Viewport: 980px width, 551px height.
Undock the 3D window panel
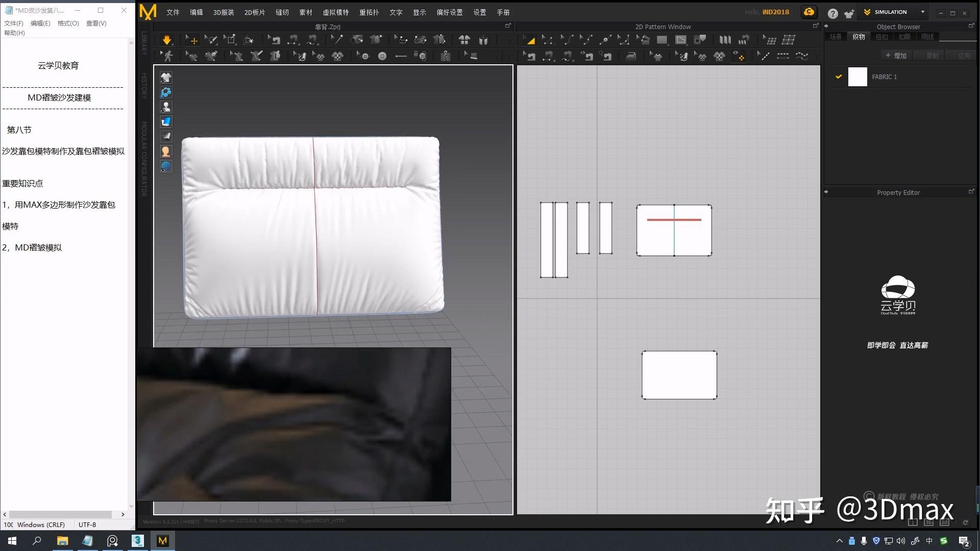tap(508, 26)
